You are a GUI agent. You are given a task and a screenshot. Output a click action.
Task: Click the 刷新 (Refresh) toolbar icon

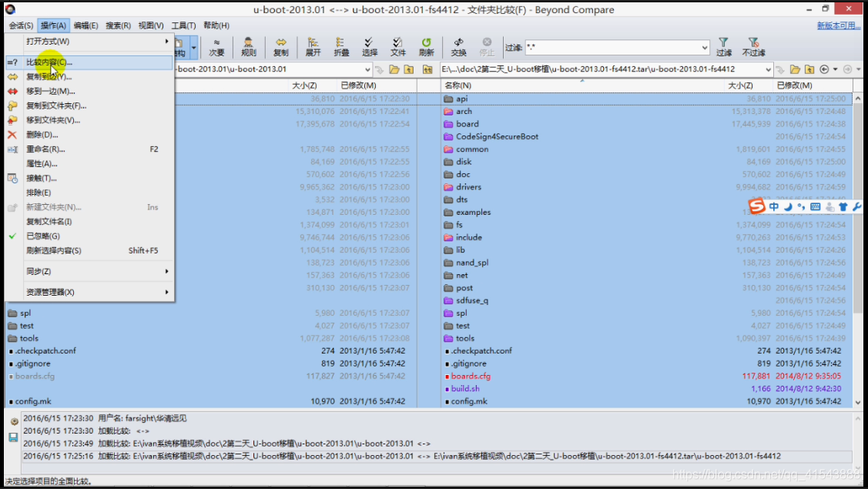(x=426, y=47)
